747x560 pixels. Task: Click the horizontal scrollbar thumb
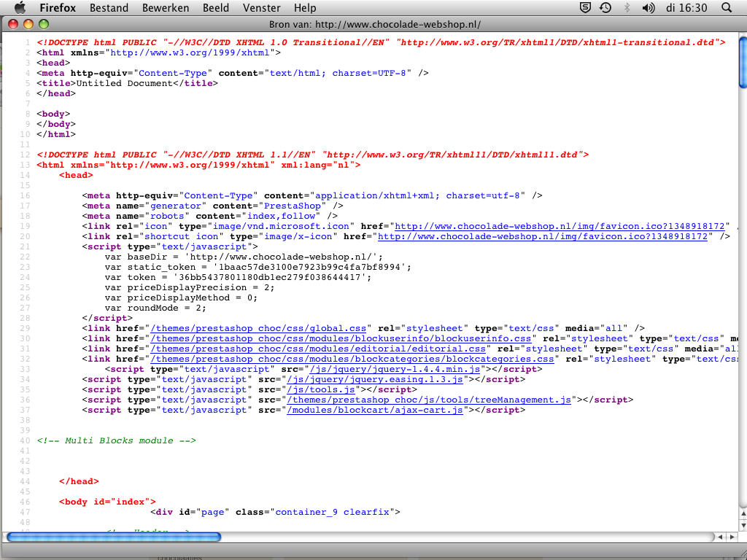coord(114,537)
